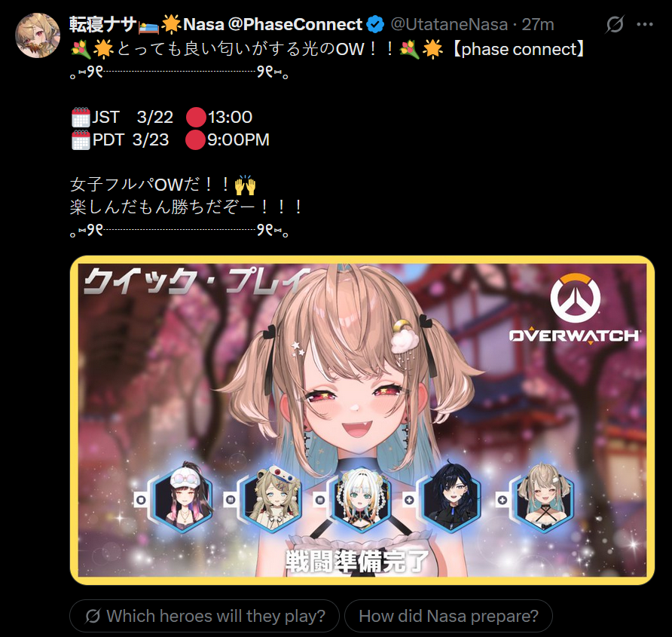This screenshot has width=672, height=637.
Task: Click the twin-tail Nasa hexagon portrait
Action: coord(543,499)
